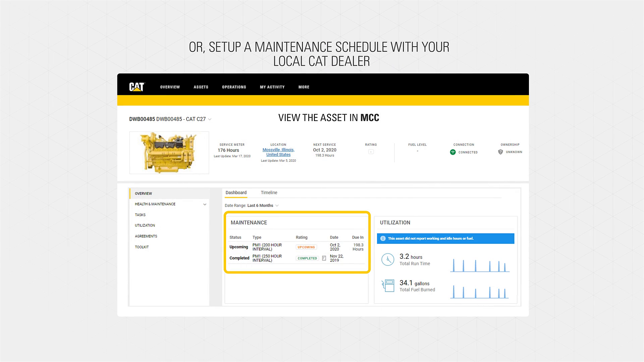644x362 pixels.
Task: Click the blue info icon in Utilization
Action: 383,238
